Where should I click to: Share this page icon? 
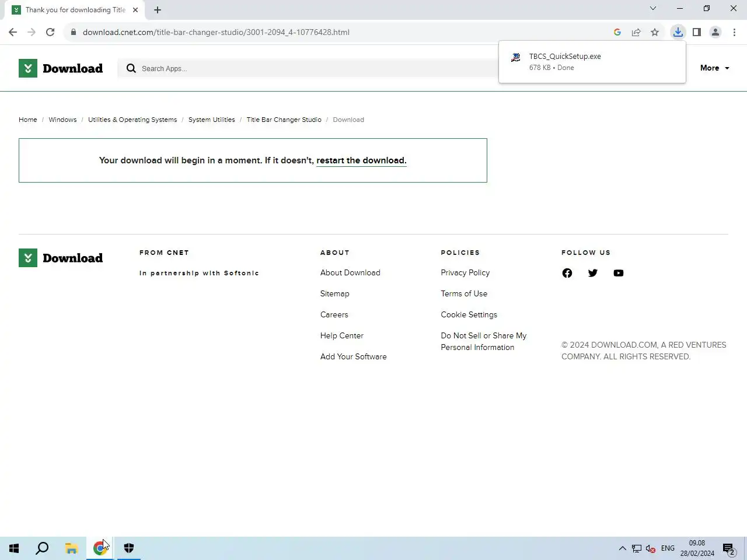pyautogui.click(x=636, y=32)
